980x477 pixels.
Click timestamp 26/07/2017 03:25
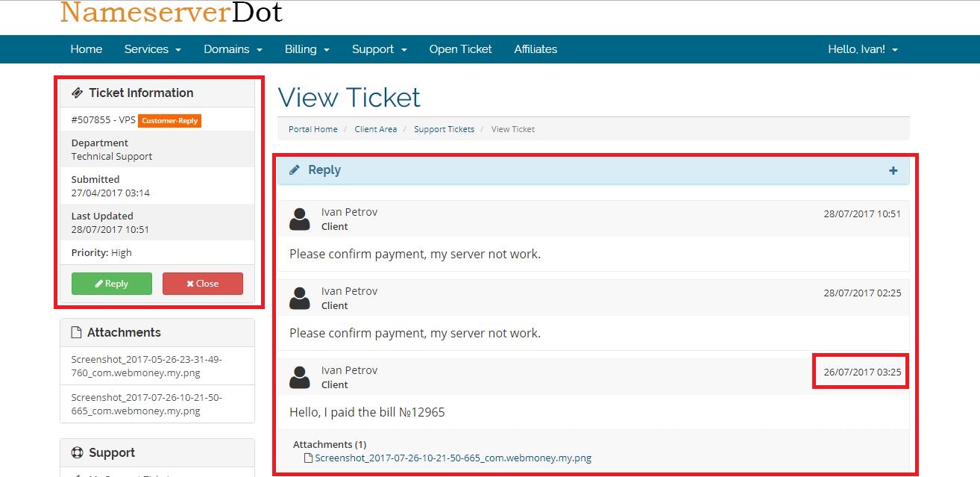(862, 372)
